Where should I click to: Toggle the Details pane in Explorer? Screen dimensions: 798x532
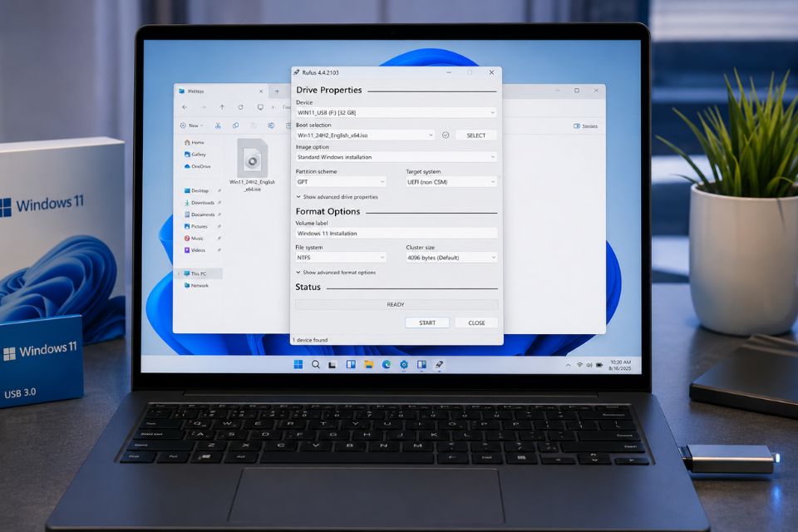tap(585, 126)
